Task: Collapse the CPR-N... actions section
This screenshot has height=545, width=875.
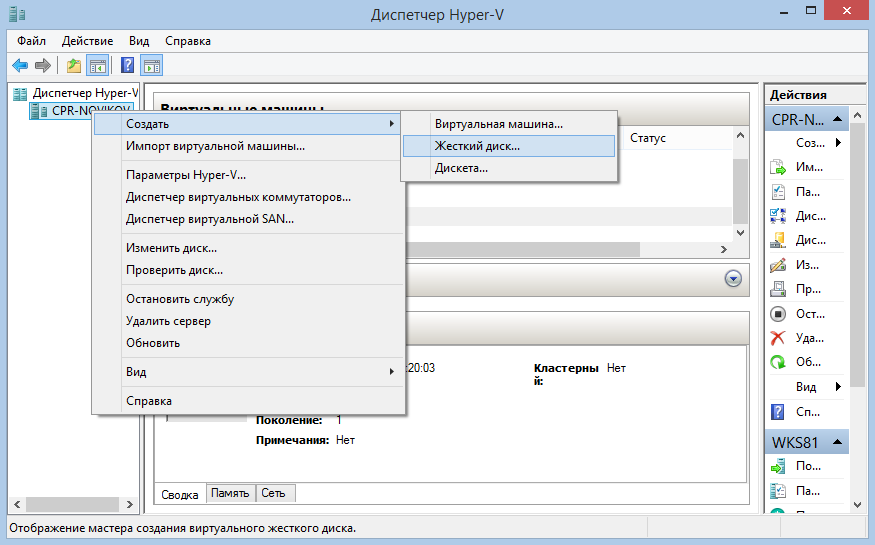Action: [x=841, y=119]
